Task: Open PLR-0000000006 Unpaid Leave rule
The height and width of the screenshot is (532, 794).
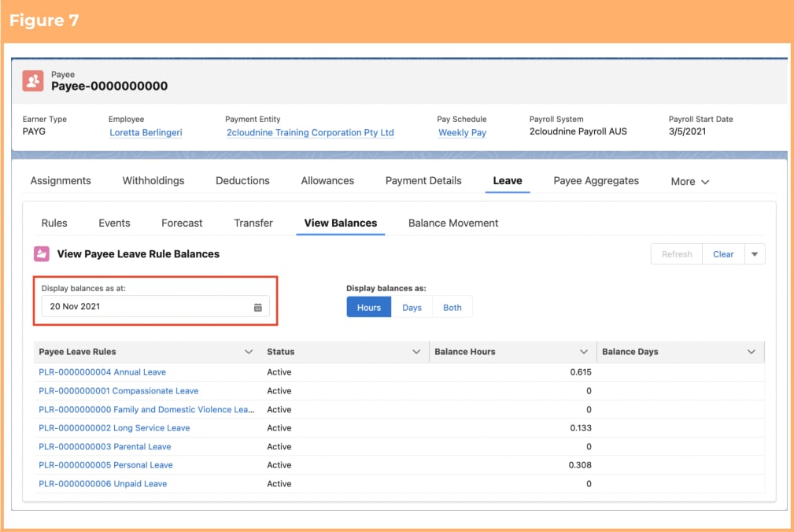Action: (103, 483)
